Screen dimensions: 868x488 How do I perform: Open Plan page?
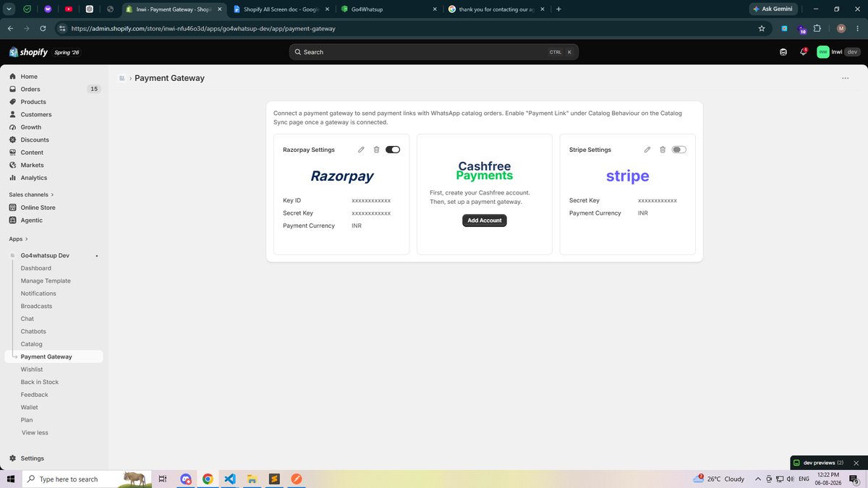tap(27, 420)
